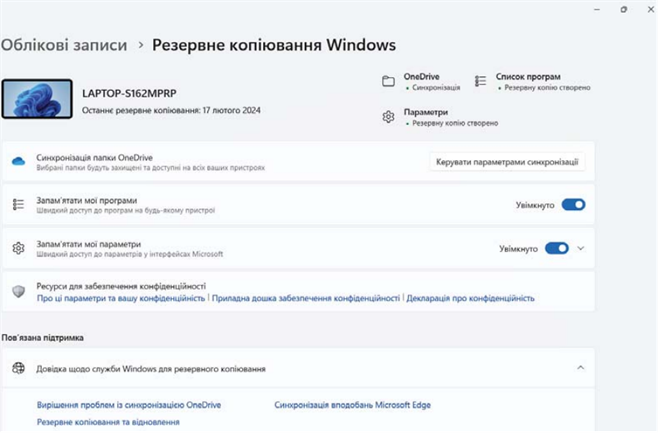Open Про ці параметри та вашу конфіденційність link
Image resolution: width=658 pixels, height=433 pixels.
tap(121, 298)
